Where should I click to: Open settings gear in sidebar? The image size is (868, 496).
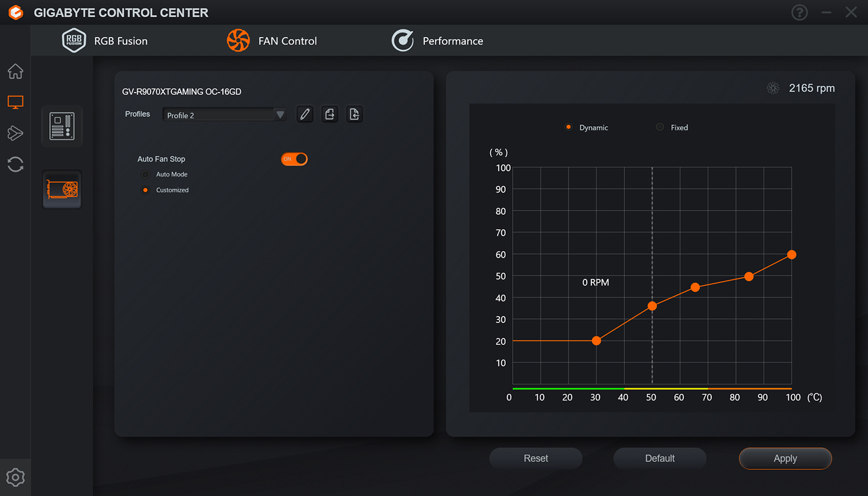tap(16, 477)
